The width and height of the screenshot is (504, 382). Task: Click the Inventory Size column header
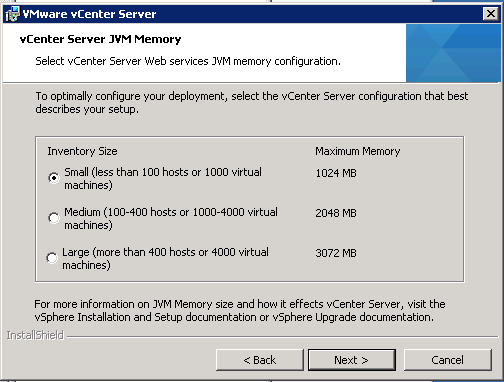tap(82, 151)
